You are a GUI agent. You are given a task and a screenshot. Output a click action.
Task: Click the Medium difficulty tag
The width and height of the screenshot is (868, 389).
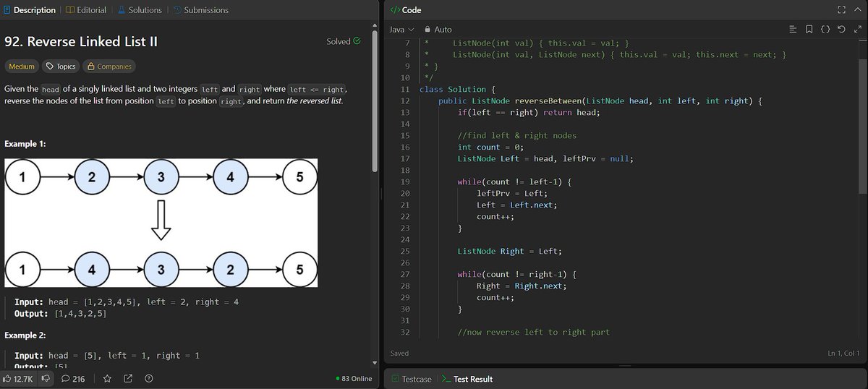click(x=22, y=67)
